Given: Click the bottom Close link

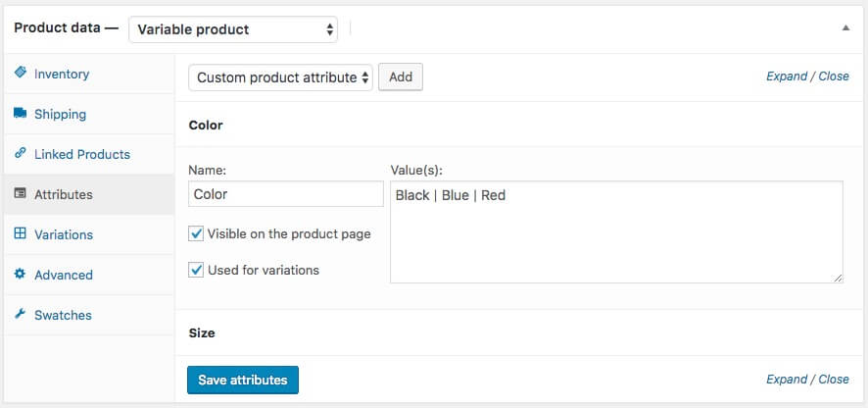Looking at the screenshot, I should (x=834, y=380).
